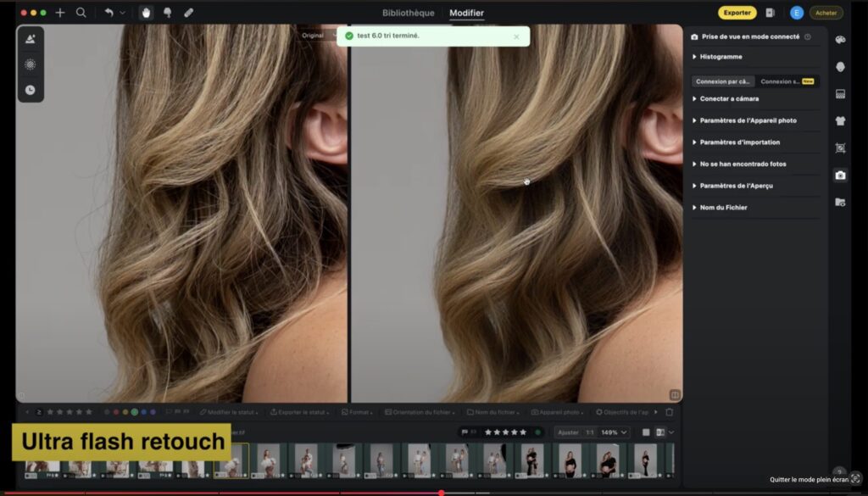This screenshot has height=496, width=868.
Task: Open the history clock panel
Action: pyautogui.click(x=31, y=90)
